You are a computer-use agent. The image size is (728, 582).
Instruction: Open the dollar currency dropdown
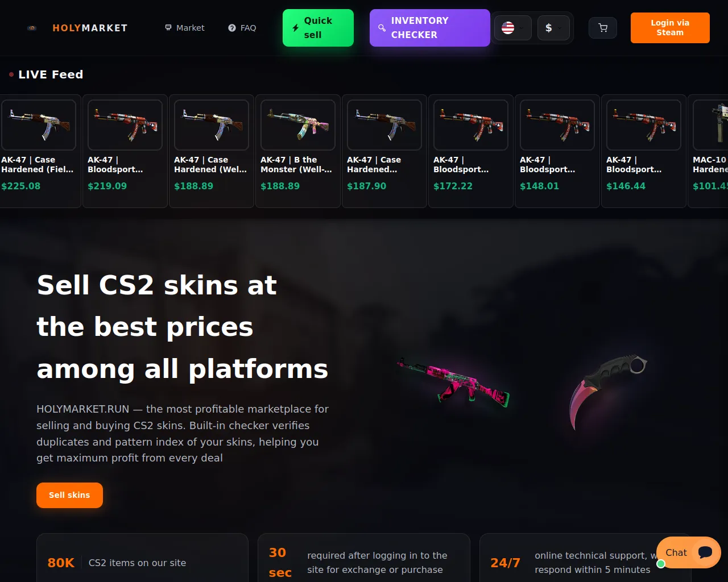553,28
